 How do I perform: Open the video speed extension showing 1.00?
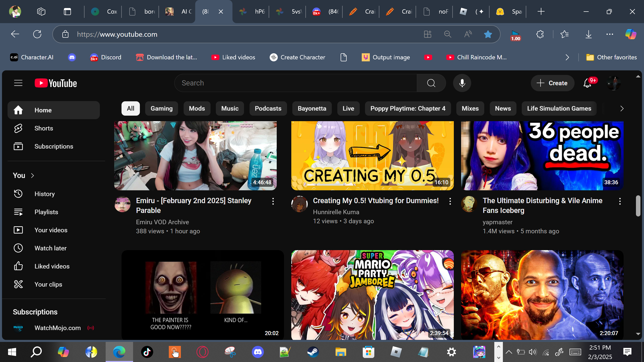(x=515, y=35)
